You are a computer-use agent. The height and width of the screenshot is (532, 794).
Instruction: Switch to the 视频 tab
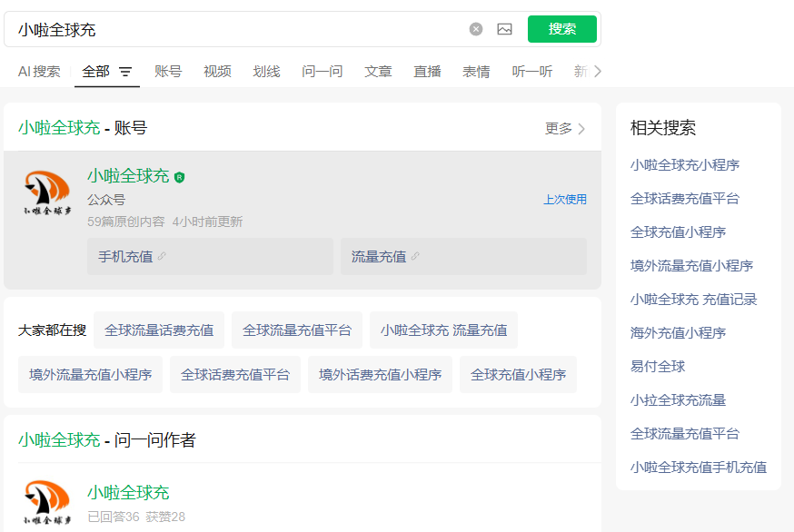tap(217, 72)
